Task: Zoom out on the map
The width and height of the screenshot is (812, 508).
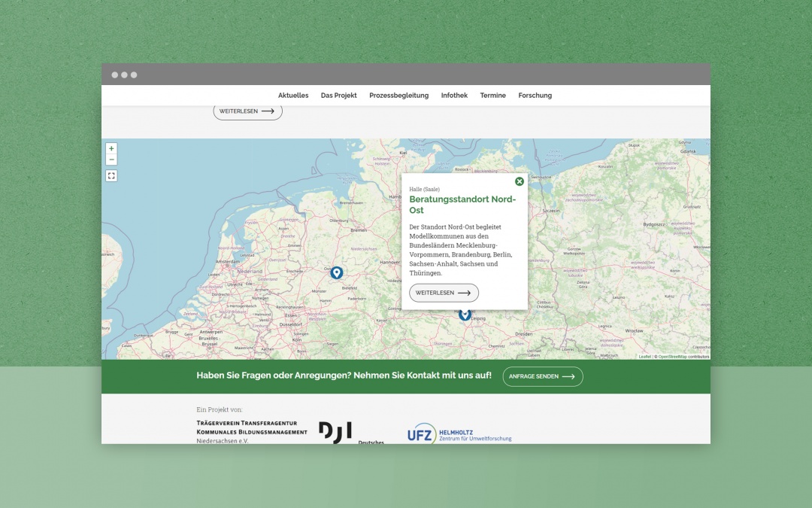Action: [111, 160]
